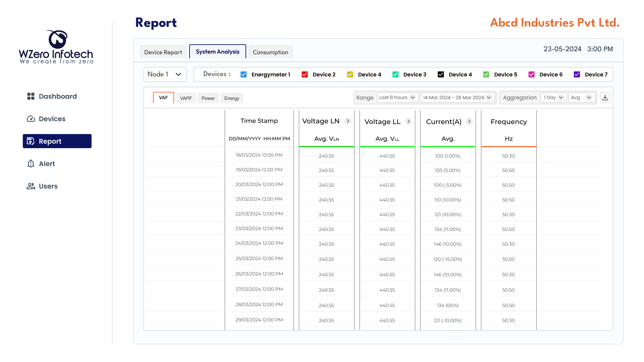Select the VAF sub-tab

(x=163, y=98)
